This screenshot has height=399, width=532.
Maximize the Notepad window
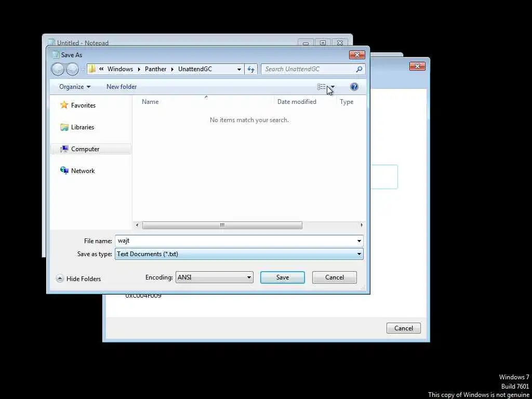pyautogui.click(x=323, y=43)
